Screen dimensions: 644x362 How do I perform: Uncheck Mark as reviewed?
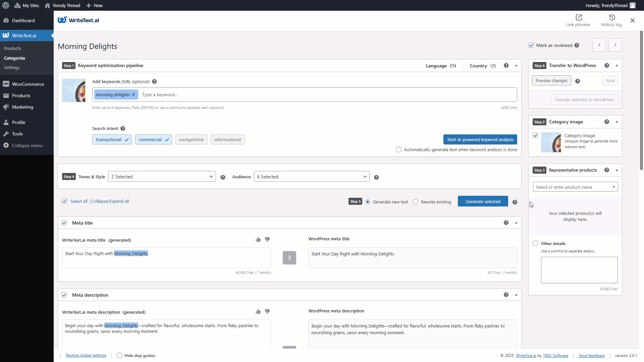tap(531, 45)
